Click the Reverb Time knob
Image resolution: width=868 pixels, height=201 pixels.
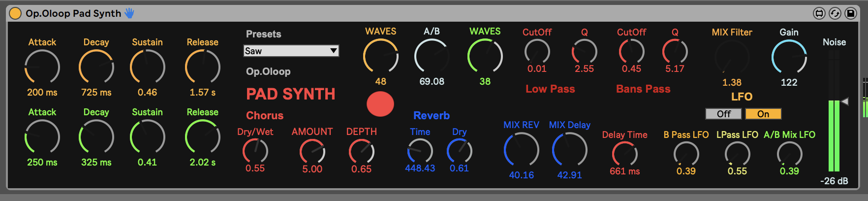click(x=420, y=151)
